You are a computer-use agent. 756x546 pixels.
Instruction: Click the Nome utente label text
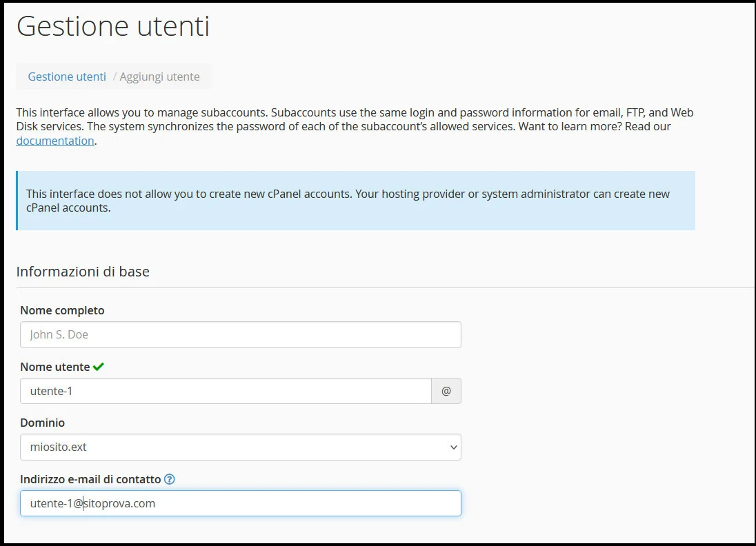click(x=55, y=367)
